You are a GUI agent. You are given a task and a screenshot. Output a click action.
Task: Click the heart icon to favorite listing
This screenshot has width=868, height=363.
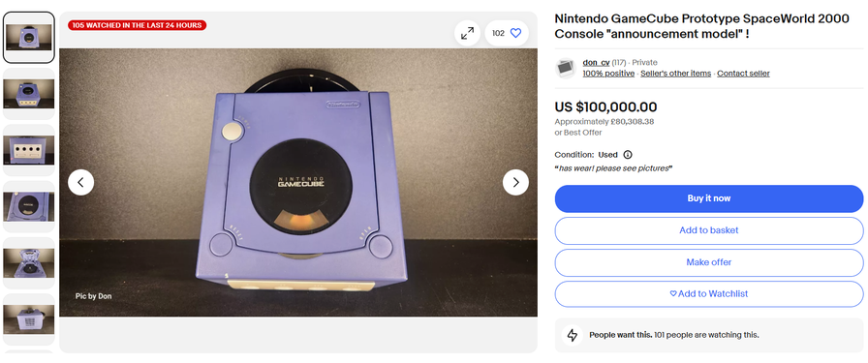point(515,33)
